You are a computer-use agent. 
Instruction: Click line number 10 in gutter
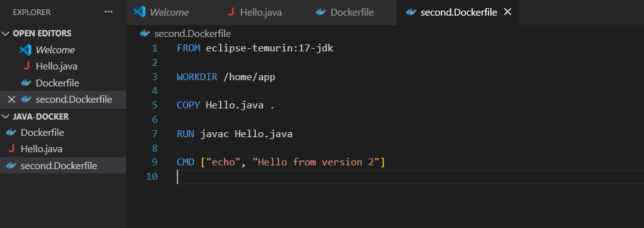(x=152, y=177)
